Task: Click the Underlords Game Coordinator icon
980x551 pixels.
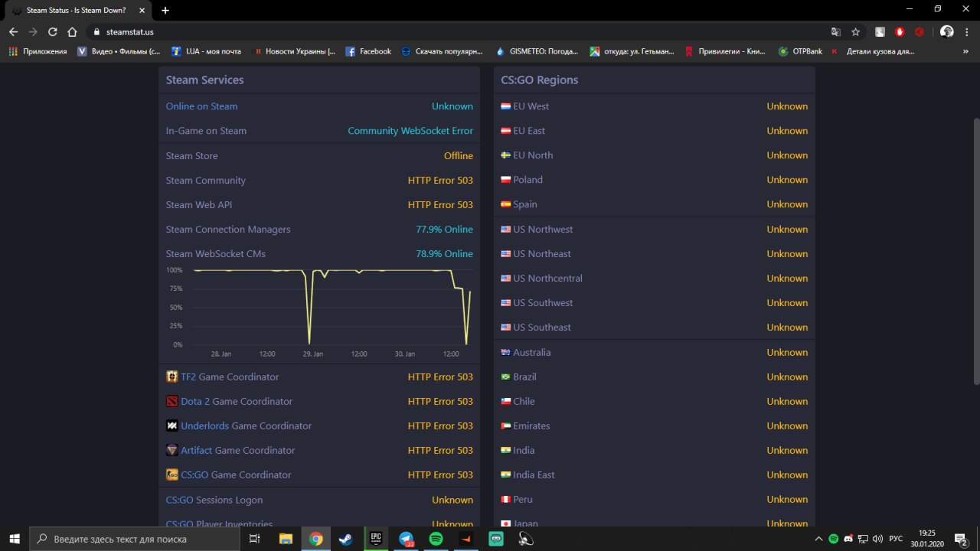Action: pyautogui.click(x=172, y=425)
